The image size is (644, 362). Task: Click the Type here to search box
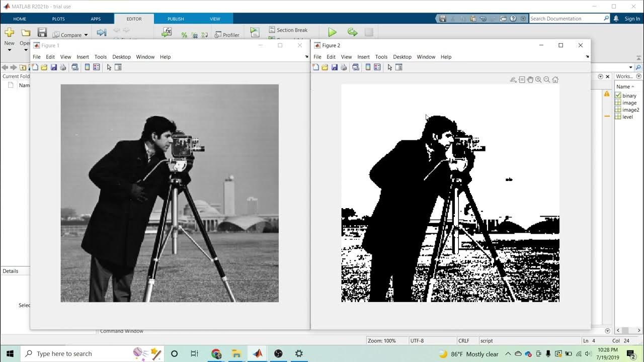pos(92,353)
